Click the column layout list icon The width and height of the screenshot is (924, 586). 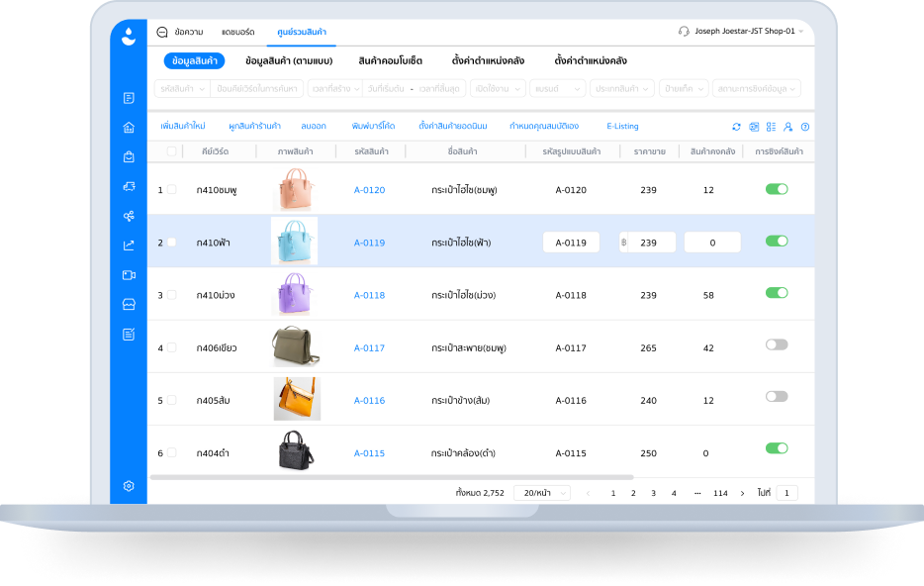pyautogui.click(x=771, y=127)
